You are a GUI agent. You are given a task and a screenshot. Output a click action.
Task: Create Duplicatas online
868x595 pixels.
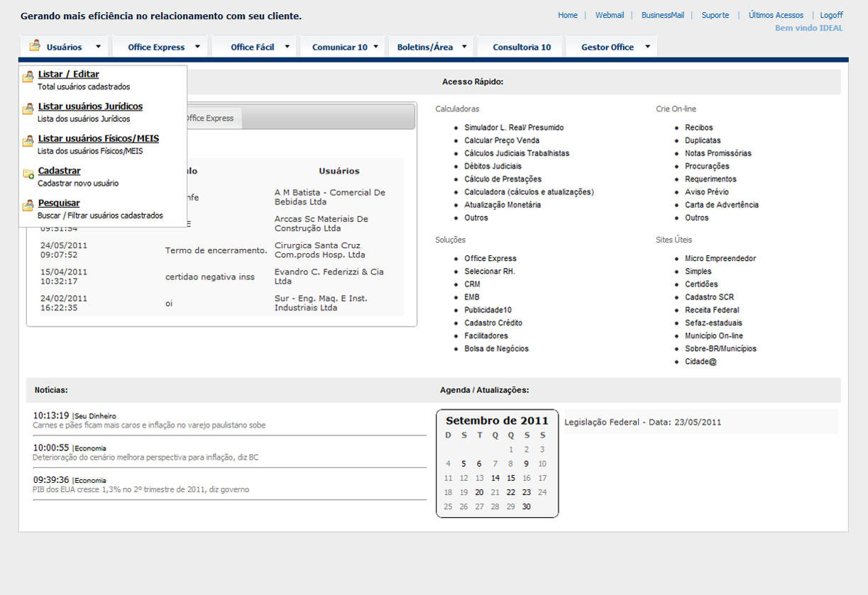(x=703, y=140)
